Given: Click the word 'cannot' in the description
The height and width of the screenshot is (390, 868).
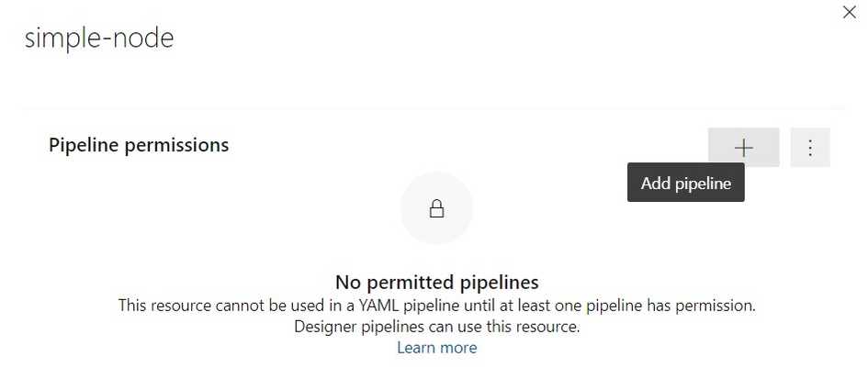Looking at the screenshot, I should 234,306.
